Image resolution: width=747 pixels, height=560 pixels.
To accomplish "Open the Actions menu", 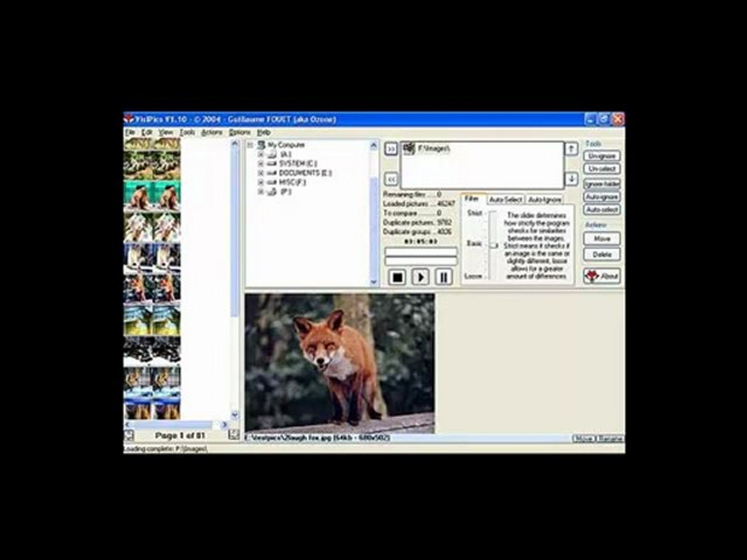I will tap(212, 133).
